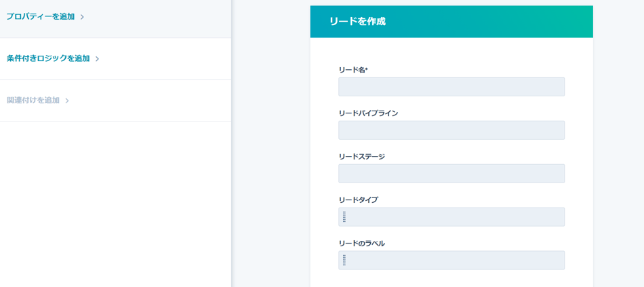
Task: Grab drag handle in リードタイプ field
Action: coord(344,216)
